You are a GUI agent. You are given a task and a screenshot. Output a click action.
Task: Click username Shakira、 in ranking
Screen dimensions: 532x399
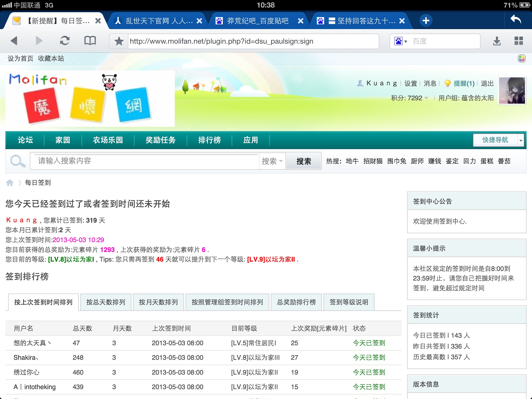(26, 358)
